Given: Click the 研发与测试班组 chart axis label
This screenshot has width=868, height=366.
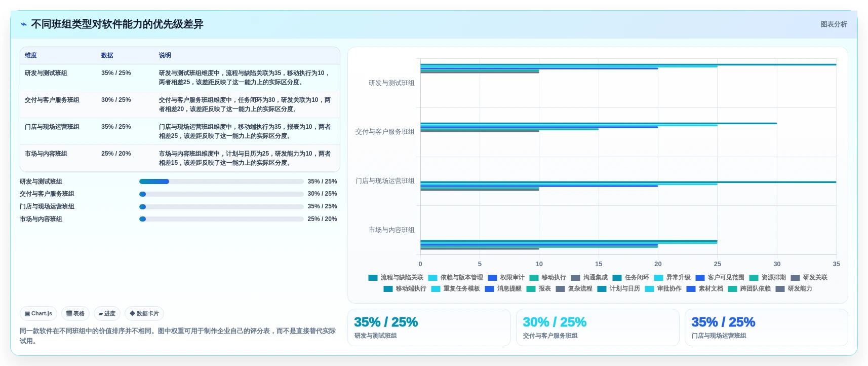Looking at the screenshot, I should pos(391,83).
